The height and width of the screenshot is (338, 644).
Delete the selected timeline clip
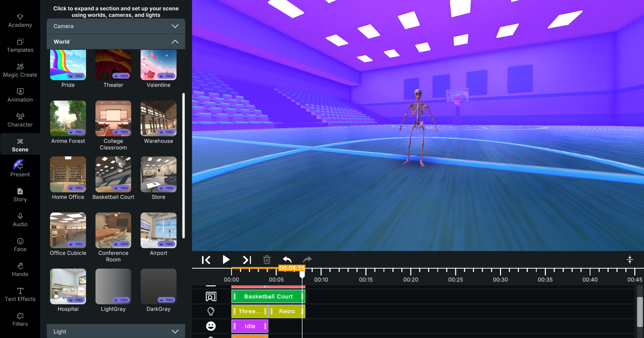(x=267, y=259)
